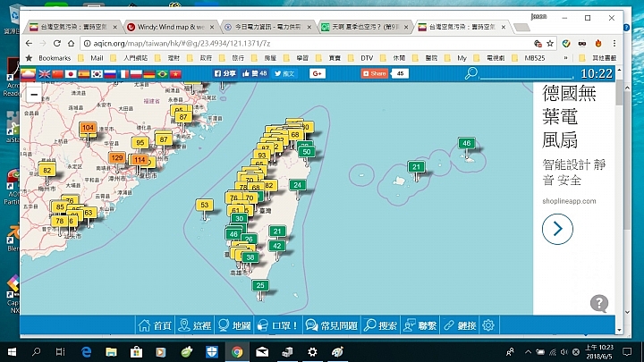
Task: Open Microsoft Edge from taskbar
Action: click(86, 352)
